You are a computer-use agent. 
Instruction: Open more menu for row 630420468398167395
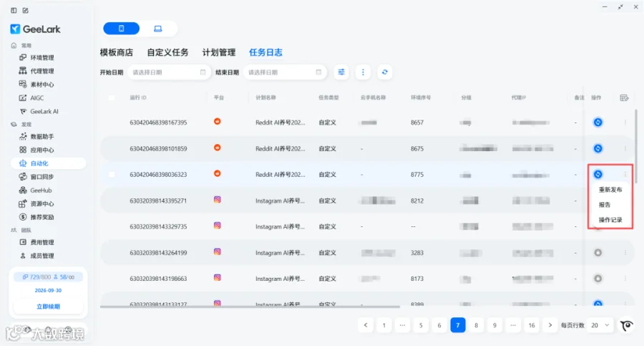click(625, 122)
